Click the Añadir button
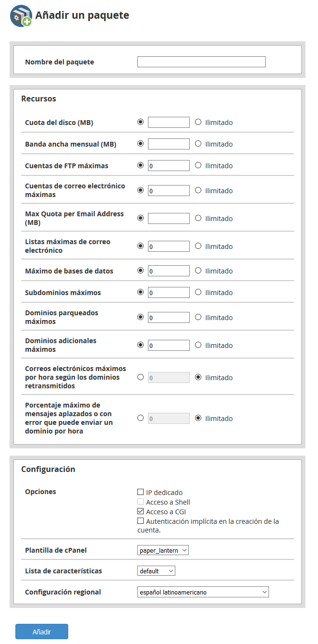Screen dimensions: 318x644 (x=42, y=632)
